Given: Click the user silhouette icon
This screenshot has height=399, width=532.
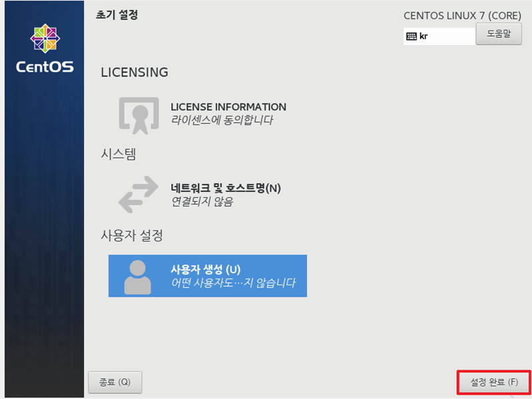Looking at the screenshot, I should click(x=137, y=277).
